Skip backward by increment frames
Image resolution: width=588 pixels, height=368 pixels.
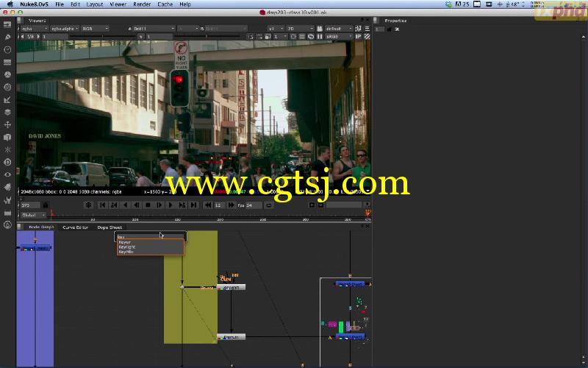click(x=208, y=205)
